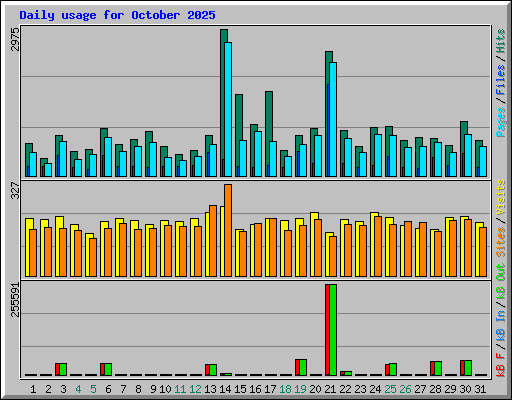This screenshot has width=512, height=400.
Task: Click day 6 on the x-axis
Action: [x=108, y=389]
